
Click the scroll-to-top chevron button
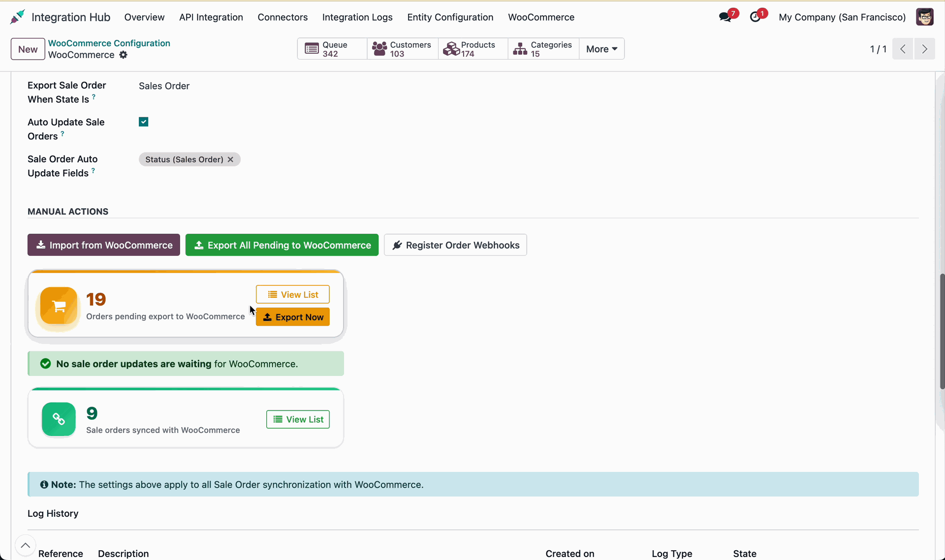point(25,545)
